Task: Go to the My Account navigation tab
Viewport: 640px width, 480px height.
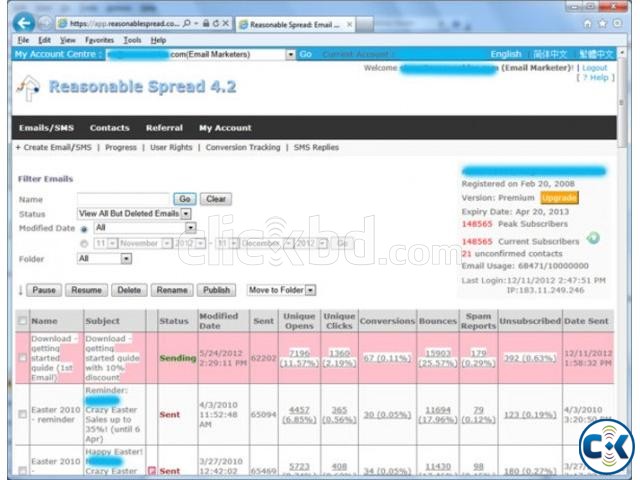Action: tap(225, 128)
